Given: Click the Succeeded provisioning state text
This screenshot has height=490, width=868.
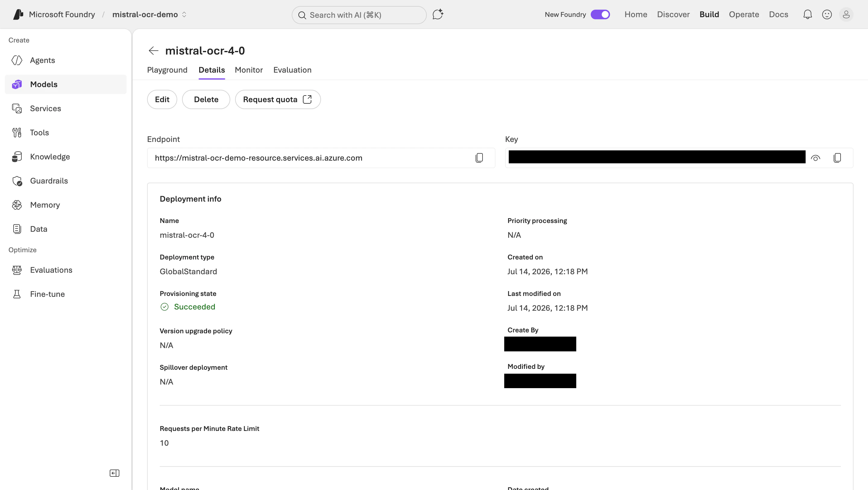Looking at the screenshot, I should click(194, 307).
